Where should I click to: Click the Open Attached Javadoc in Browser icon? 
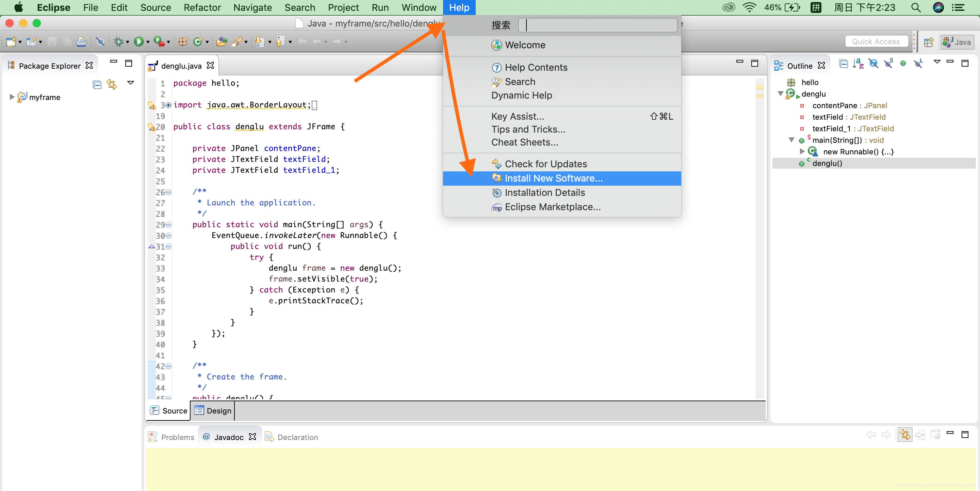click(935, 434)
